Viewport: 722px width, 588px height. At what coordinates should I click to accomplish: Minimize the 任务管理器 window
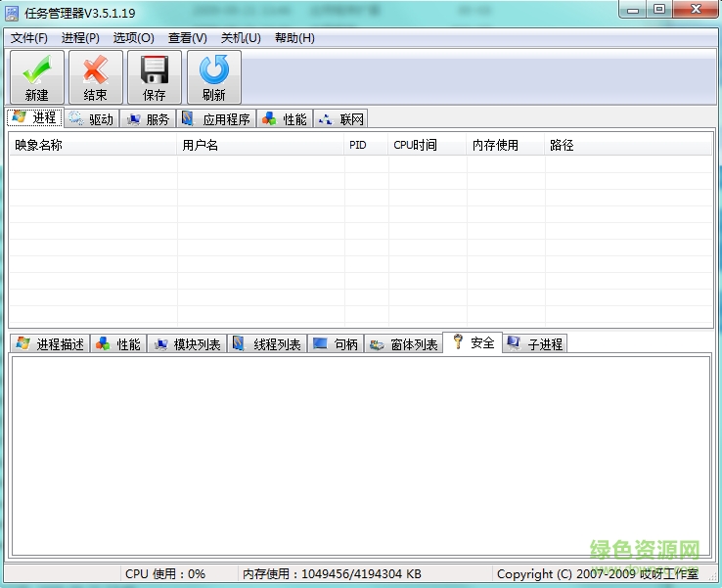(x=633, y=9)
